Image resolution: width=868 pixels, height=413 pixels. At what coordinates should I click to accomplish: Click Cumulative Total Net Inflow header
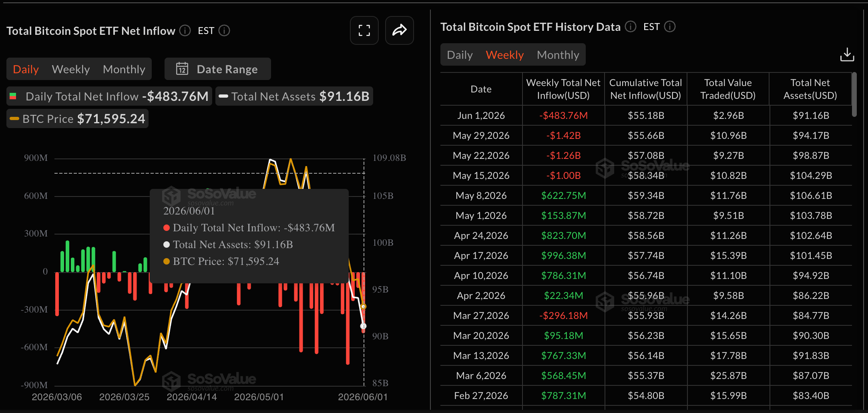[646, 89]
